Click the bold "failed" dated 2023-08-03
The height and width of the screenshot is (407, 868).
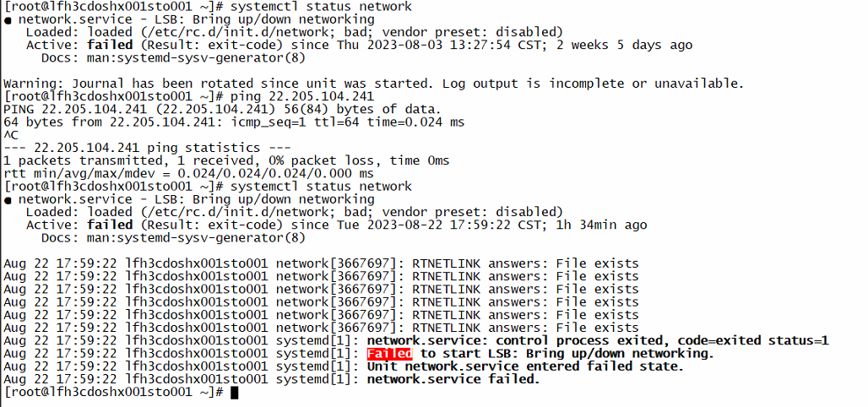111,45
